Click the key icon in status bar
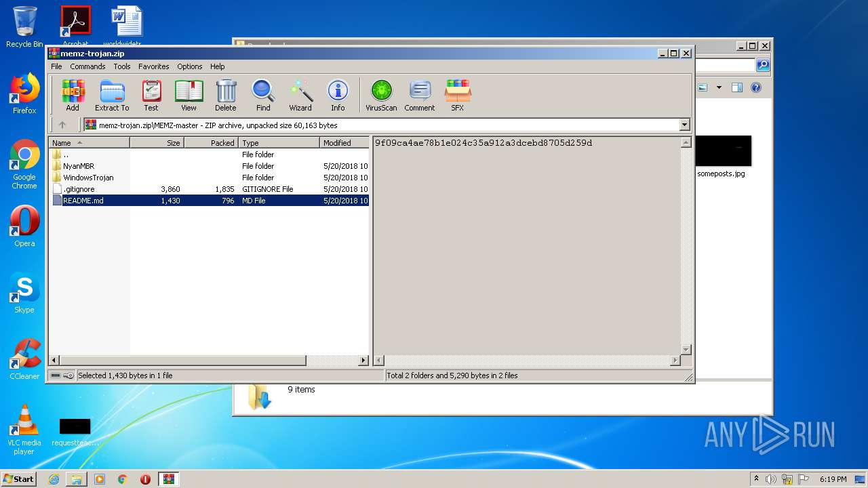 click(x=68, y=375)
